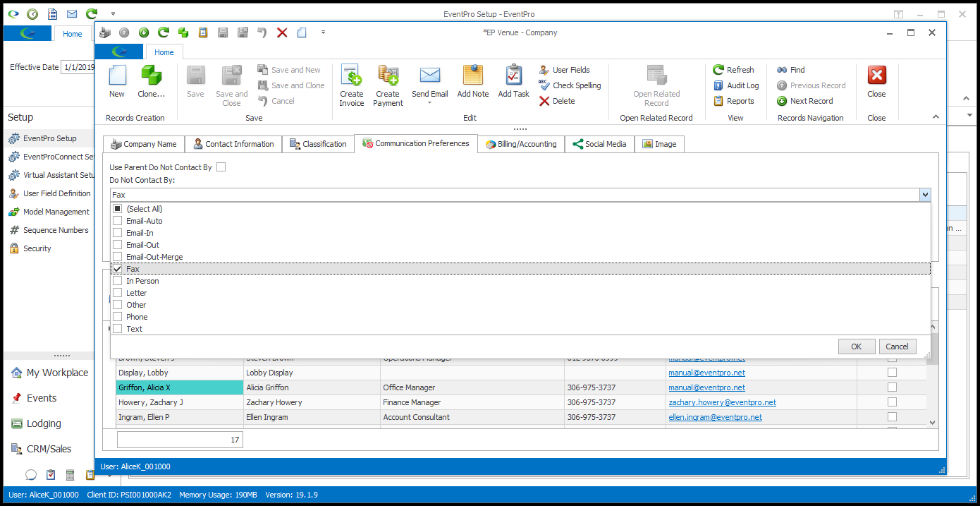The width and height of the screenshot is (980, 506).
Task: Collapse the ribbon with the chevron
Action: [x=936, y=117]
